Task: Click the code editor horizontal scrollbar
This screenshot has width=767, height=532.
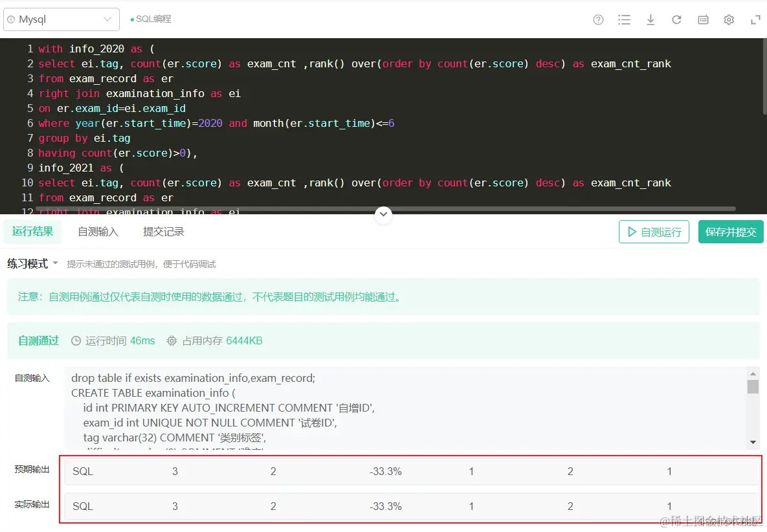Action: click(x=386, y=209)
